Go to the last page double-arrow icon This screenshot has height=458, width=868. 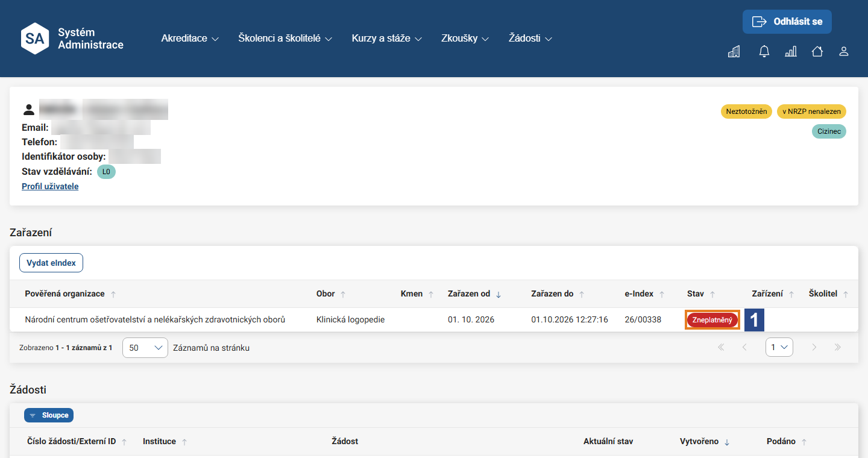[837, 347]
